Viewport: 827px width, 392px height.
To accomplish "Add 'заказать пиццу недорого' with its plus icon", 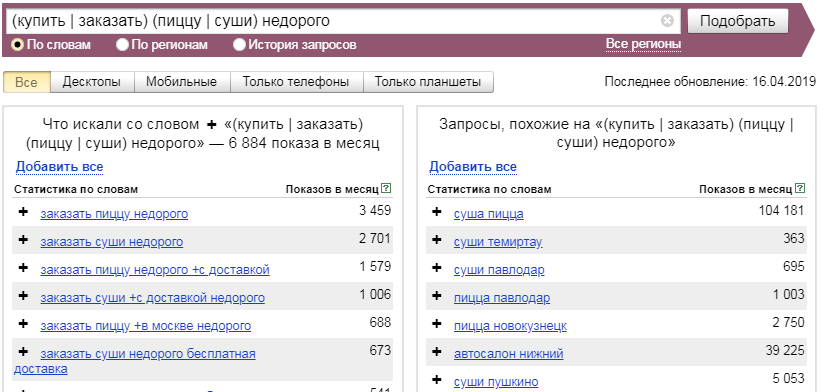I will (x=23, y=212).
